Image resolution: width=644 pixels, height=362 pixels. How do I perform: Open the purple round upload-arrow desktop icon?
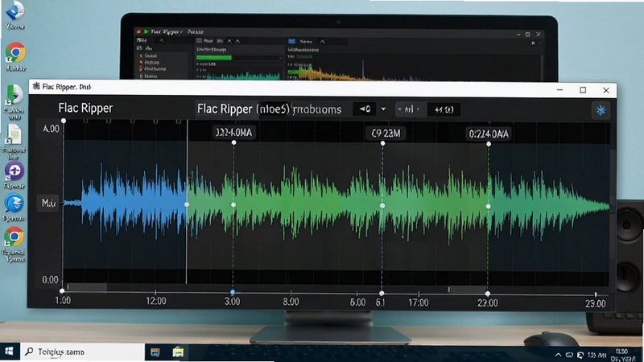point(14,171)
